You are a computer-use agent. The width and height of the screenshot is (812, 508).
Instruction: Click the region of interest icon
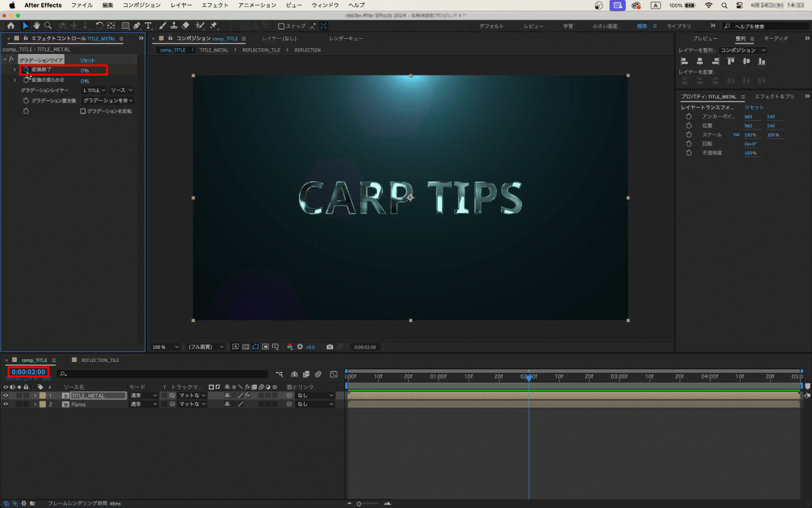(266, 347)
